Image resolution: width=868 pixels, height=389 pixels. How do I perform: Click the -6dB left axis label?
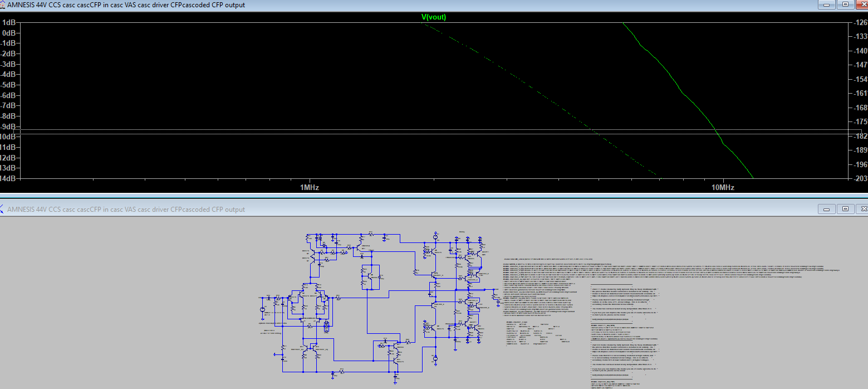point(8,95)
